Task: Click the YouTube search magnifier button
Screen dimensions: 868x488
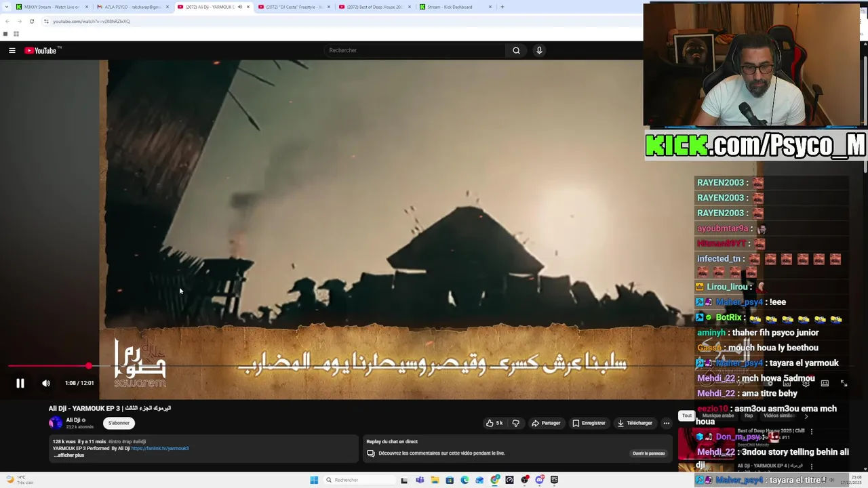Action: pyautogui.click(x=516, y=50)
